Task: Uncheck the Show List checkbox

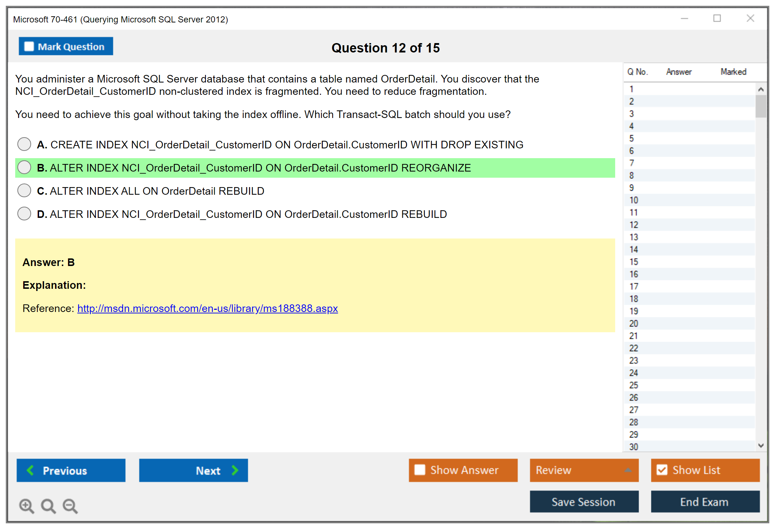Action: [662, 470]
